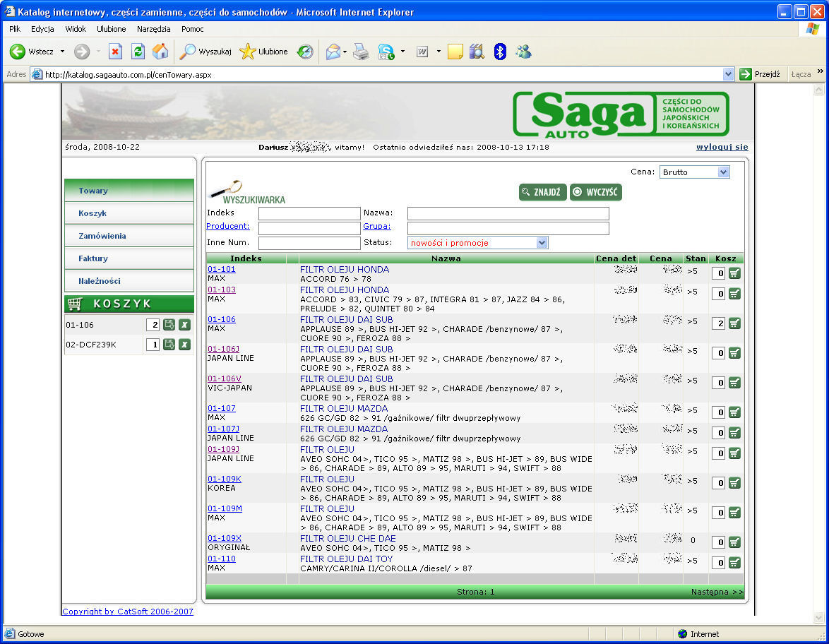Expand the Skype icon dropdown arrow
The width and height of the screenshot is (829, 644).
403,52
